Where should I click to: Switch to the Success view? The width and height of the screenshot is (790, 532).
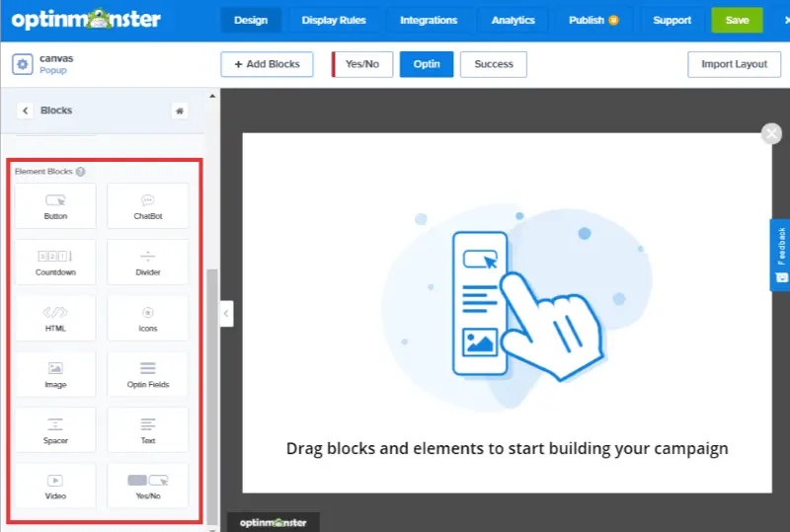tap(494, 64)
